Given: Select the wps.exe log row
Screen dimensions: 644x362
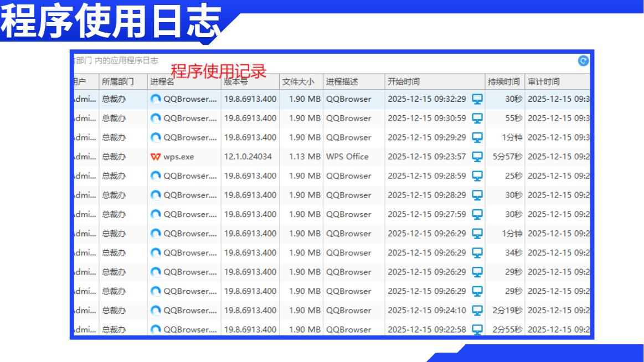Looking at the screenshot, I should point(332,157).
